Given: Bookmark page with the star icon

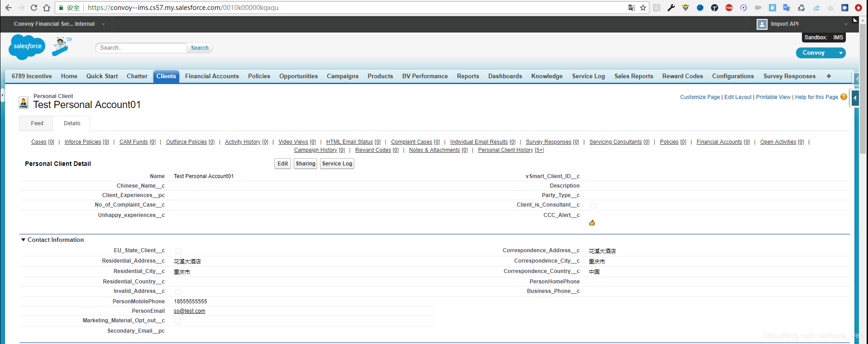Looking at the screenshot, I should 643,8.
